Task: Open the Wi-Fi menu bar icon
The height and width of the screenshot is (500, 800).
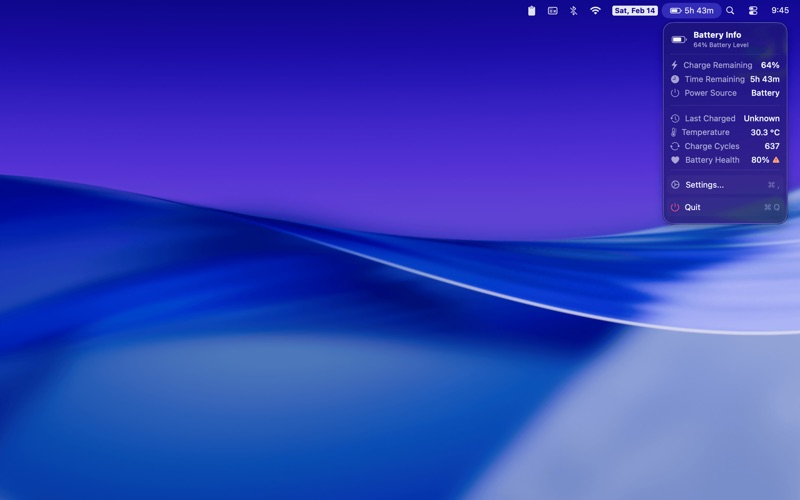Action: [x=595, y=10]
